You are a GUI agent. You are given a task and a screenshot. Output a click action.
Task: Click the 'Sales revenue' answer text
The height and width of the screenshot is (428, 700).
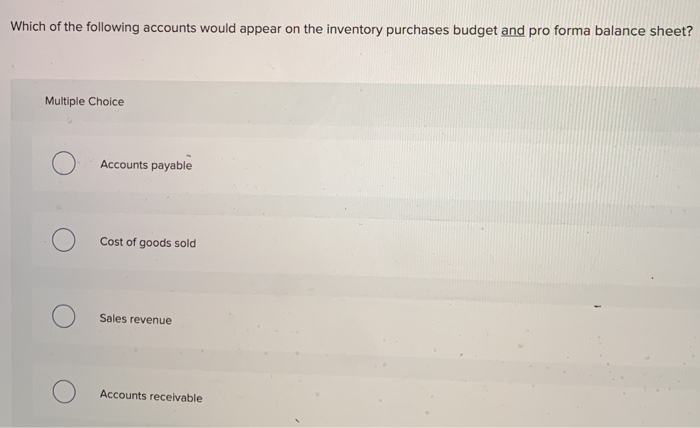(x=135, y=319)
